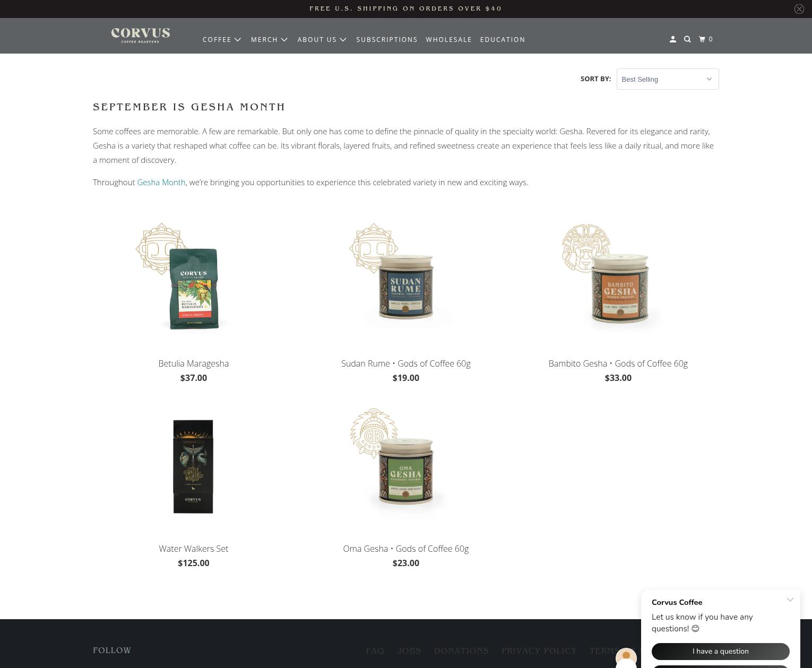Viewport: 812px width, 668px height.
Task: Expand the About Us menu dropdown
Action: tap(322, 40)
